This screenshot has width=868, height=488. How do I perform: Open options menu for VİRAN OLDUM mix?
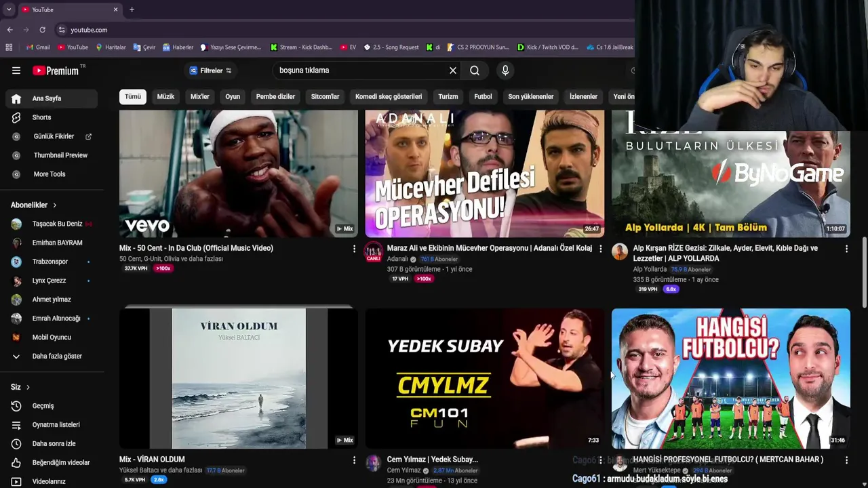[x=354, y=460]
